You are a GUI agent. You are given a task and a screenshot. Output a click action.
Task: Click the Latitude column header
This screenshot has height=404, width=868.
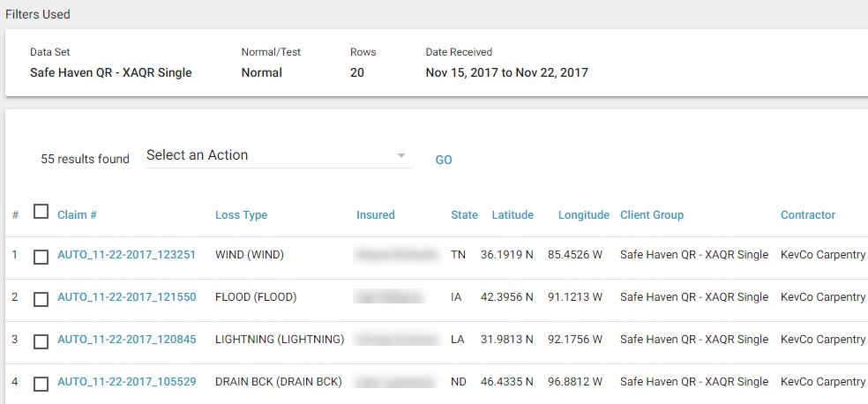pyautogui.click(x=513, y=215)
